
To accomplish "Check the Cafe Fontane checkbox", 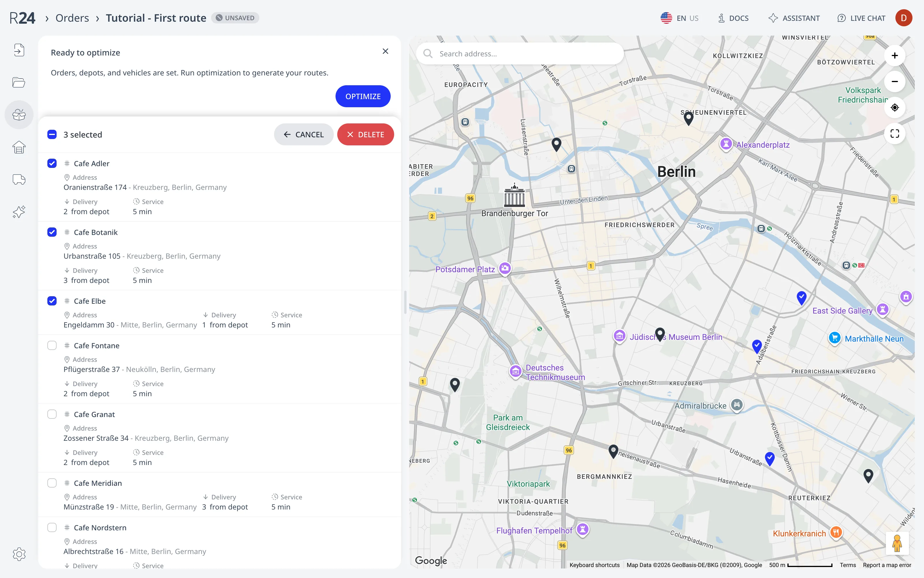I will pos(52,345).
